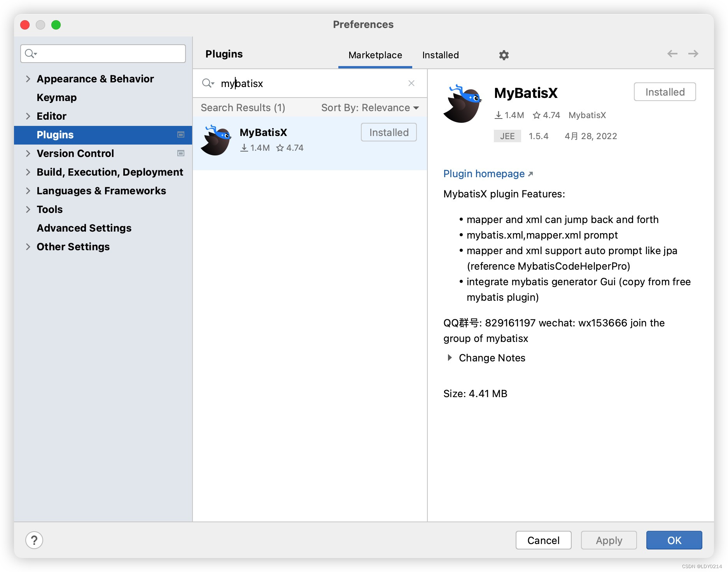Navigate back with the left arrow
This screenshot has height=572, width=728.
(672, 54)
